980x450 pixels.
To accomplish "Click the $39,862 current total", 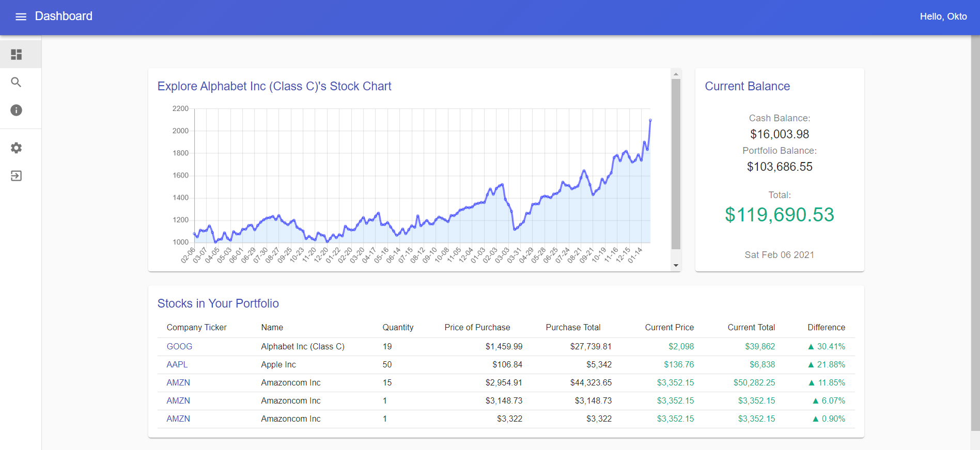I will click(760, 347).
